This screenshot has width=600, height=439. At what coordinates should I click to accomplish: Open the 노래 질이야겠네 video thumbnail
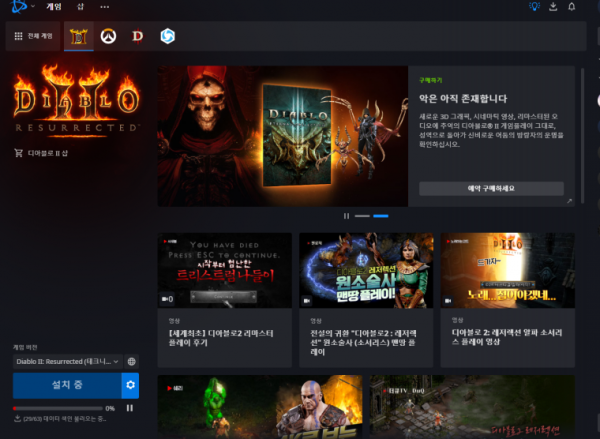coord(508,270)
